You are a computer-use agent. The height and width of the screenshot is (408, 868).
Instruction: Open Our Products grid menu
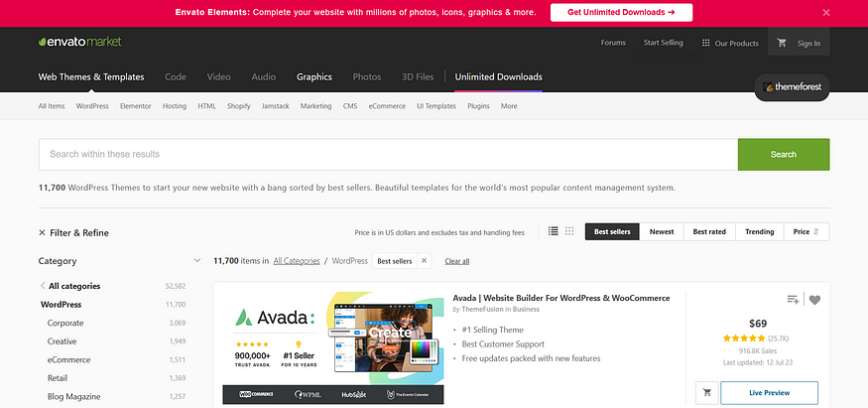click(730, 43)
